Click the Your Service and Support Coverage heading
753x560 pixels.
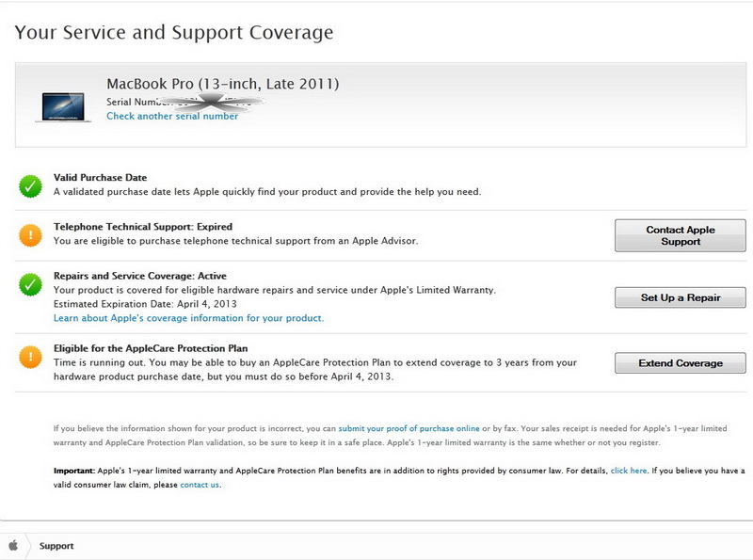pyautogui.click(x=174, y=33)
